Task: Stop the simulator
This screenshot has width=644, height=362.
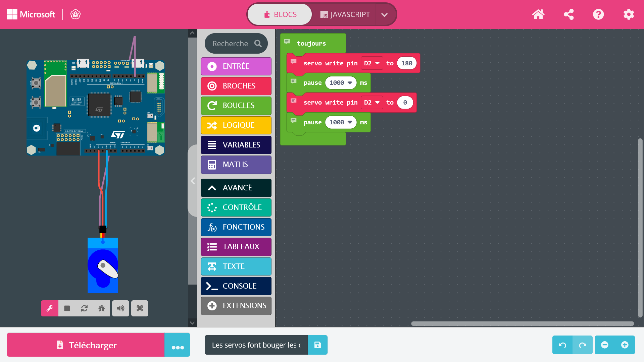Action: point(67,308)
